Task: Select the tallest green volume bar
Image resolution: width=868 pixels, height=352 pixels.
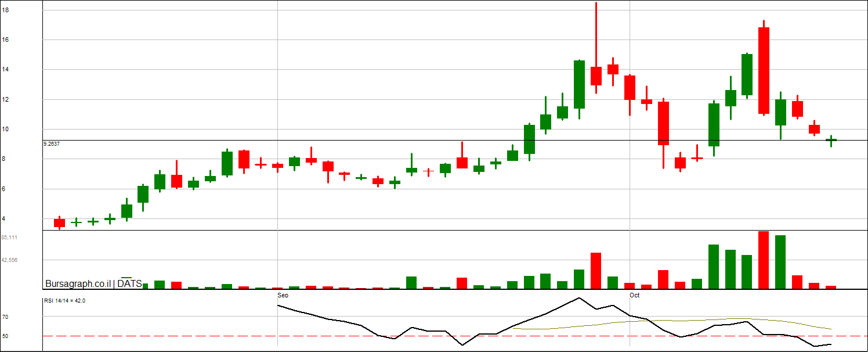Action: tap(780, 262)
